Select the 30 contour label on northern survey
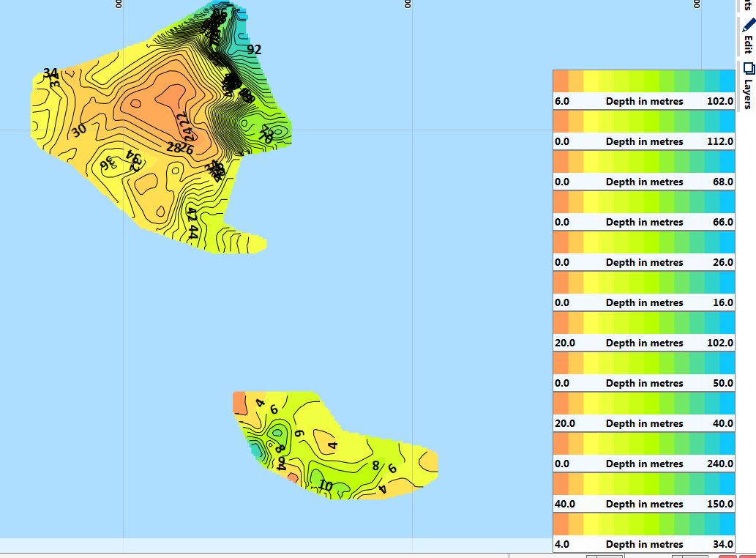 click(79, 130)
